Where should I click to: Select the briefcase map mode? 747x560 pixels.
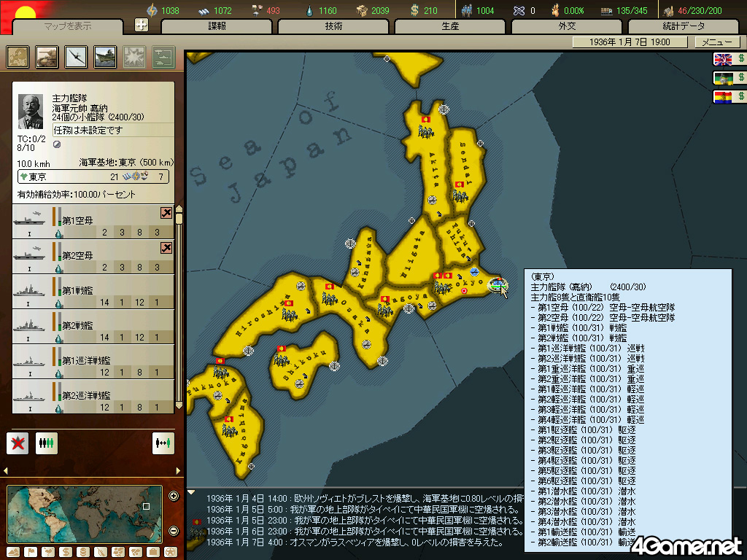[x=153, y=552]
